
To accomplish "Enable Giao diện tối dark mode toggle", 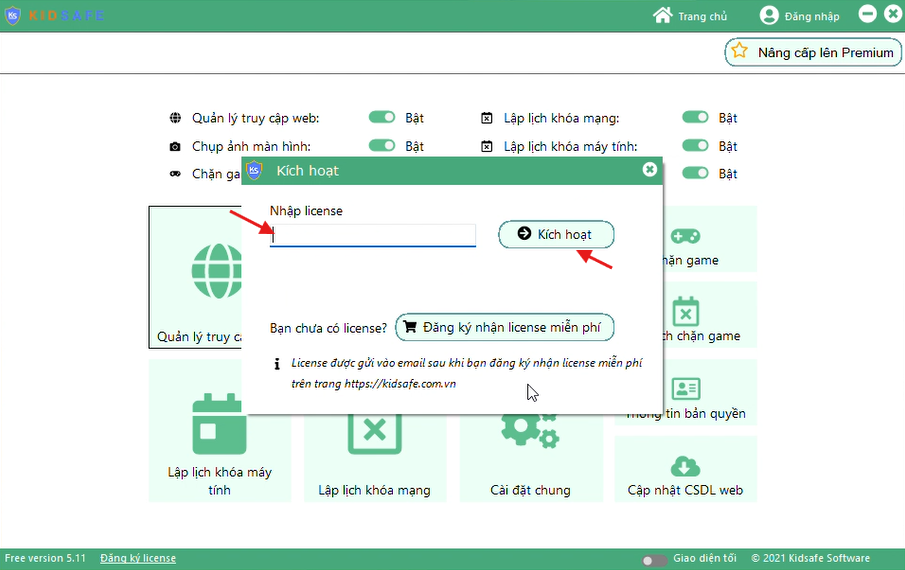I will click(x=654, y=559).
